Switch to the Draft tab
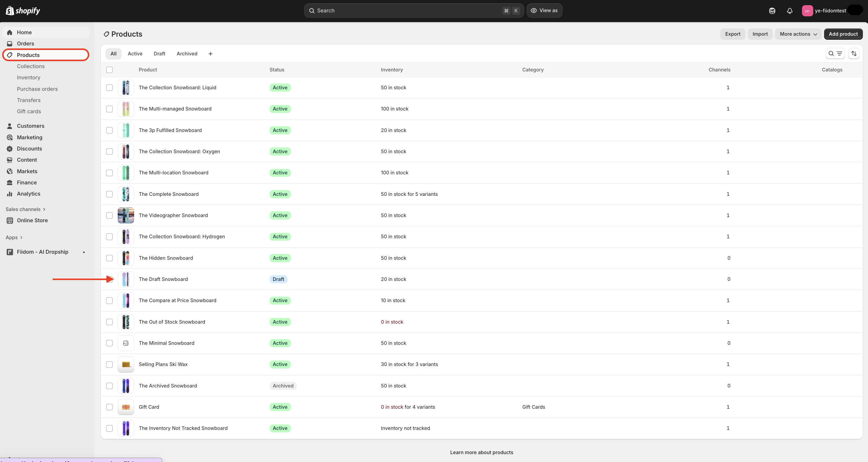 pyautogui.click(x=159, y=54)
